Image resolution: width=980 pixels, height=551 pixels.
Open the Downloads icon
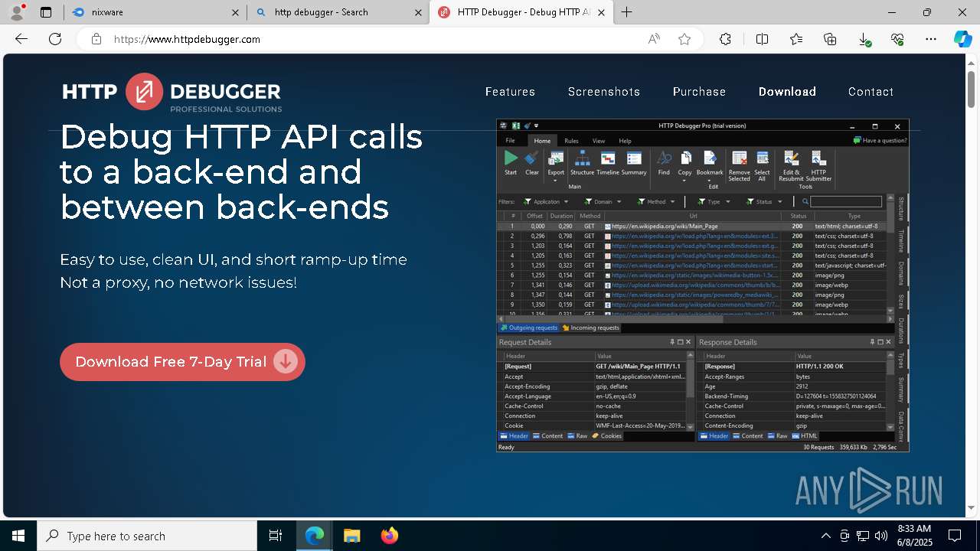(x=864, y=39)
